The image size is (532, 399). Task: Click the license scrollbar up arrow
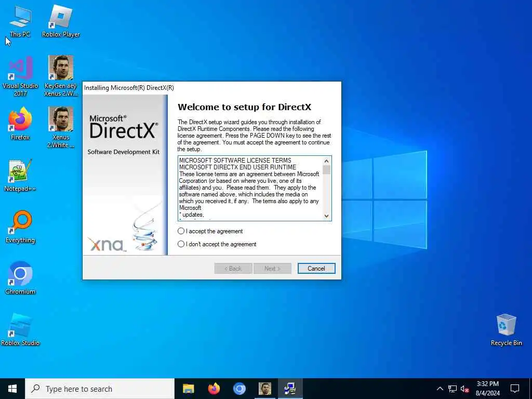(x=326, y=161)
